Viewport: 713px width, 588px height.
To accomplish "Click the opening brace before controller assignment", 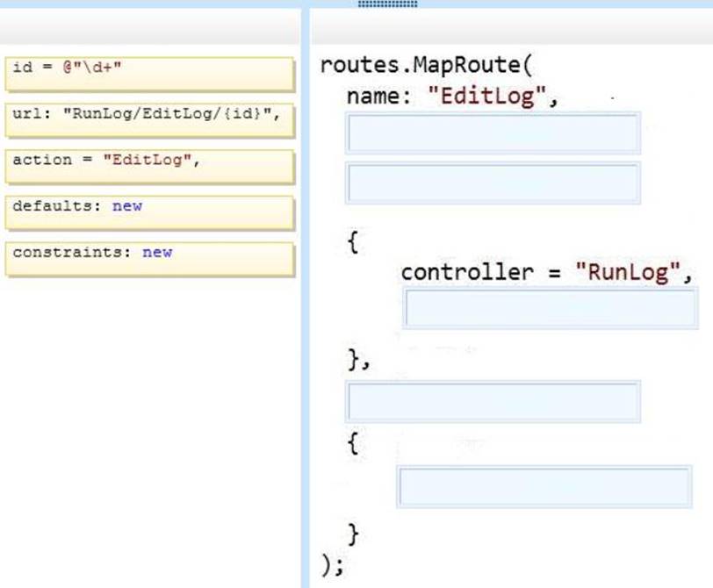I will tap(351, 240).
